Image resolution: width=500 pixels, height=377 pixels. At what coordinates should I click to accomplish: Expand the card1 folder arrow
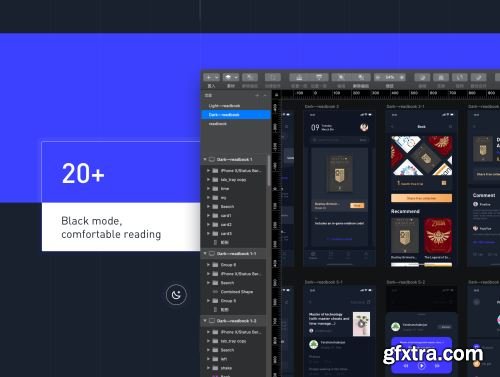(208, 215)
